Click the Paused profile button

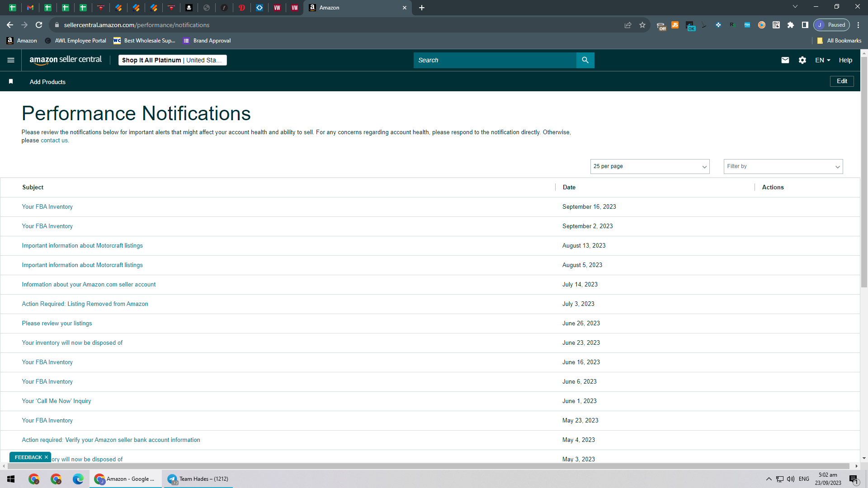coord(832,25)
